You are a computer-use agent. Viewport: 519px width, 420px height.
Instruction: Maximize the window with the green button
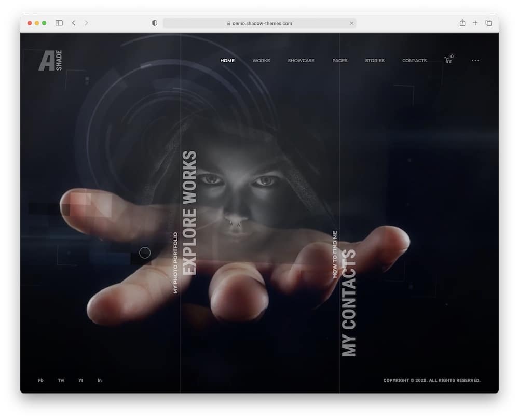click(44, 23)
